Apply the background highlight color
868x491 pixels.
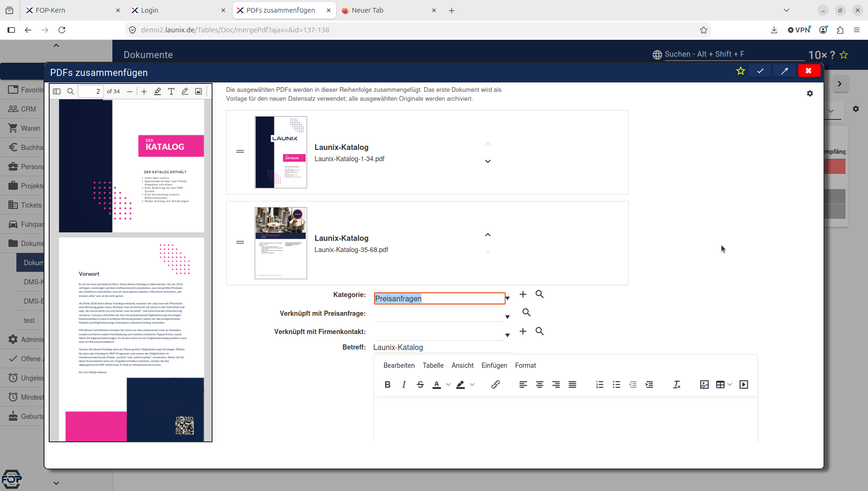click(461, 385)
